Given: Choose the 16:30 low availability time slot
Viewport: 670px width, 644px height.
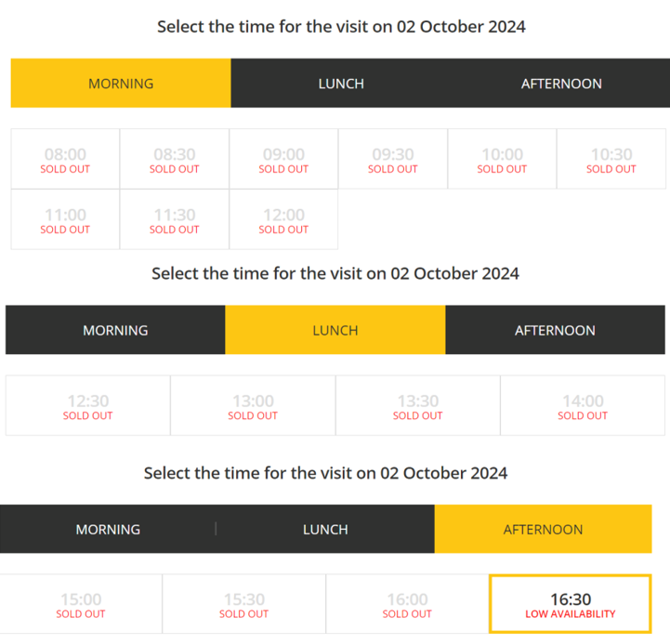Looking at the screenshot, I should click(x=571, y=605).
